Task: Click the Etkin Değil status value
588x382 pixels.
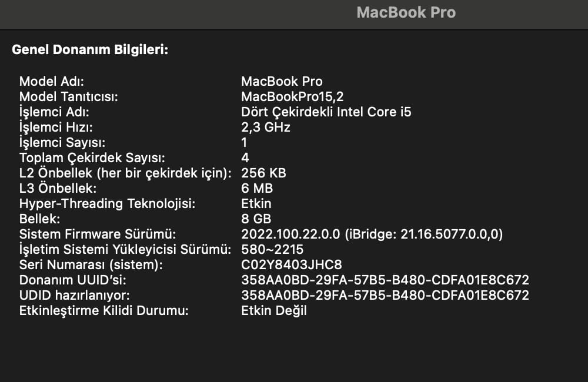Action: 274,311
